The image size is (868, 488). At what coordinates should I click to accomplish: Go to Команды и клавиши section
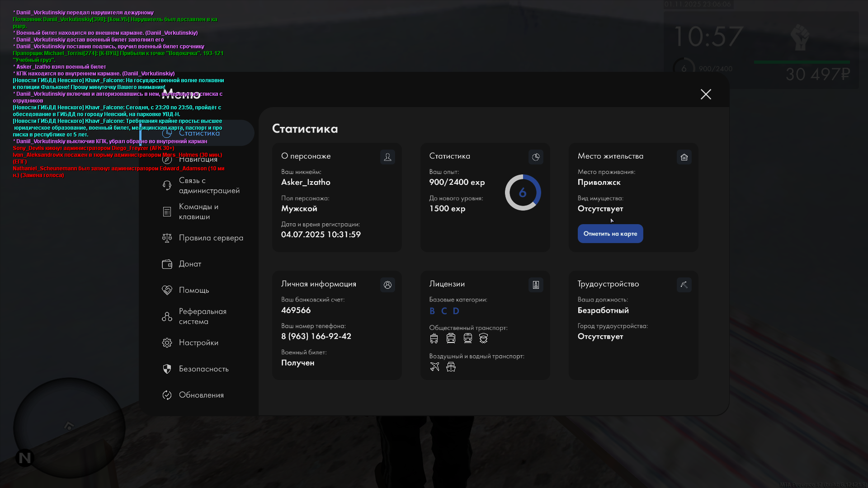[x=198, y=212]
